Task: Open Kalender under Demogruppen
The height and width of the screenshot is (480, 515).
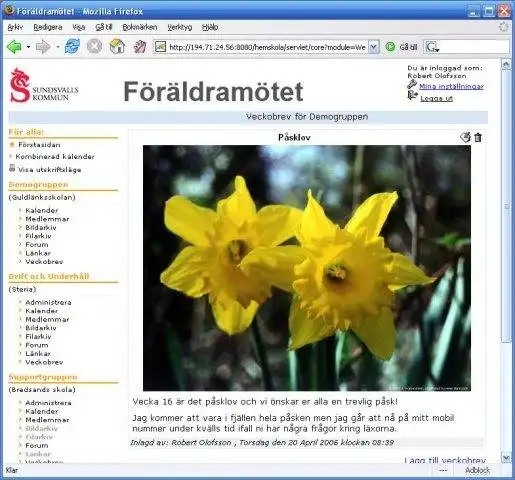Action: tap(42, 210)
